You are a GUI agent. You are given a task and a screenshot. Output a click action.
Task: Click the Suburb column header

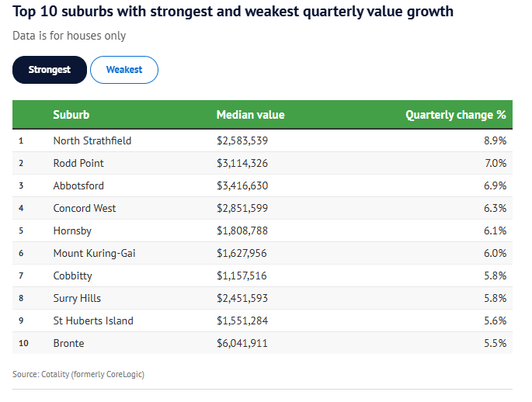pyautogui.click(x=71, y=115)
